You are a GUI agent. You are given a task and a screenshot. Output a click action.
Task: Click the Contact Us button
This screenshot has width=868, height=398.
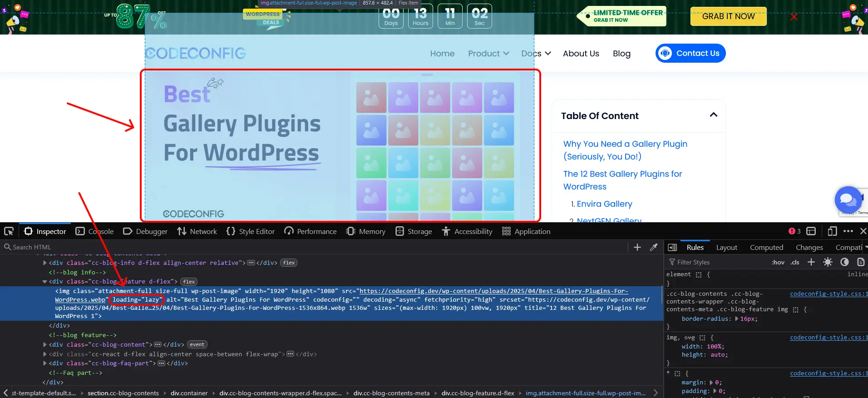pos(690,53)
